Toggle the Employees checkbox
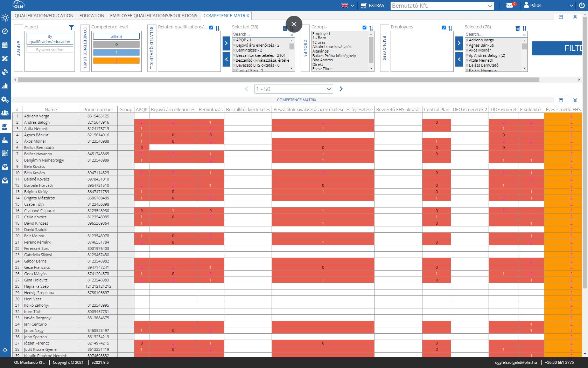This screenshot has width=588, height=368. click(444, 27)
